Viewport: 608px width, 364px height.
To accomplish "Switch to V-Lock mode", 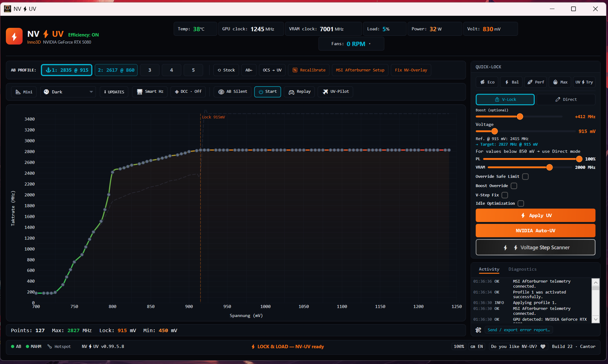I will coord(505,100).
